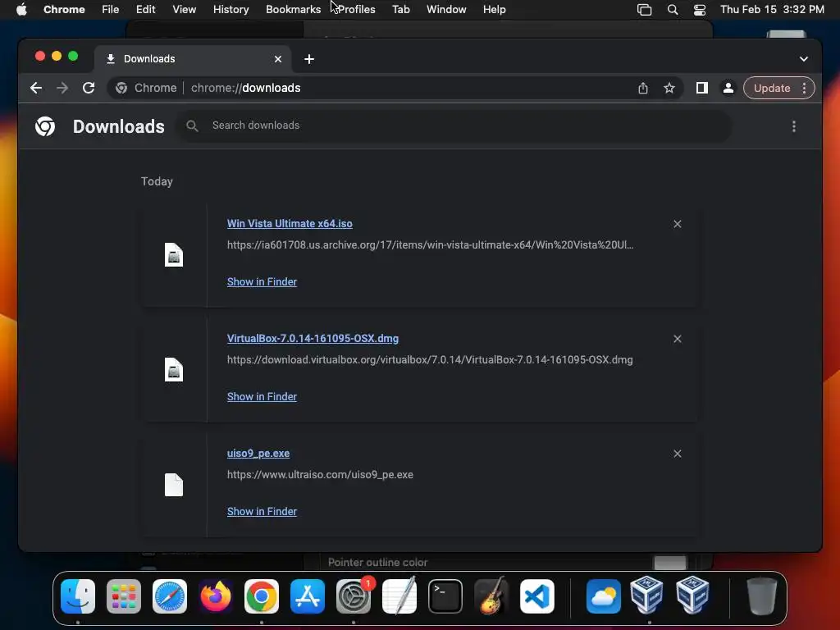Open the Window menu

tap(446, 9)
